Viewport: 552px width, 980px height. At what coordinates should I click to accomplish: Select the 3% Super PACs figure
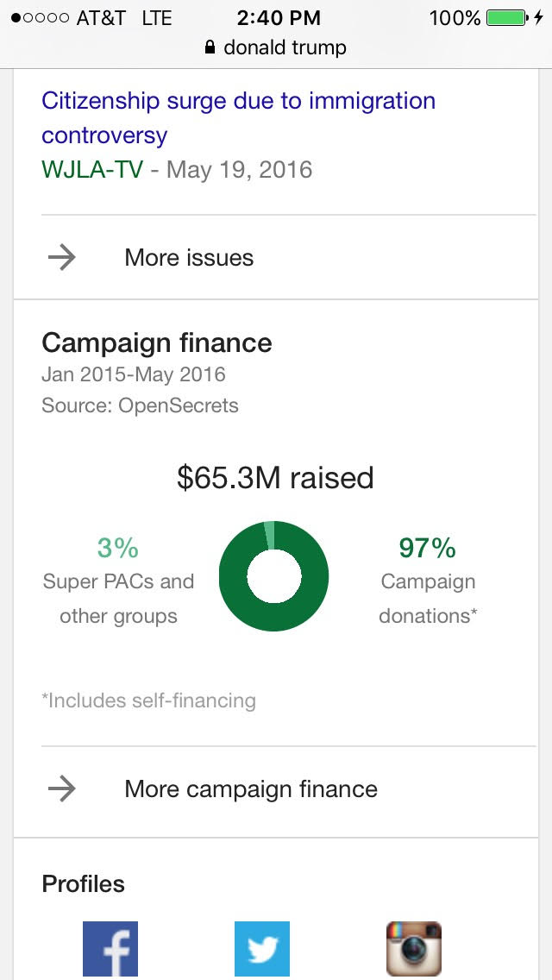pyautogui.click(x=118, y=548)
